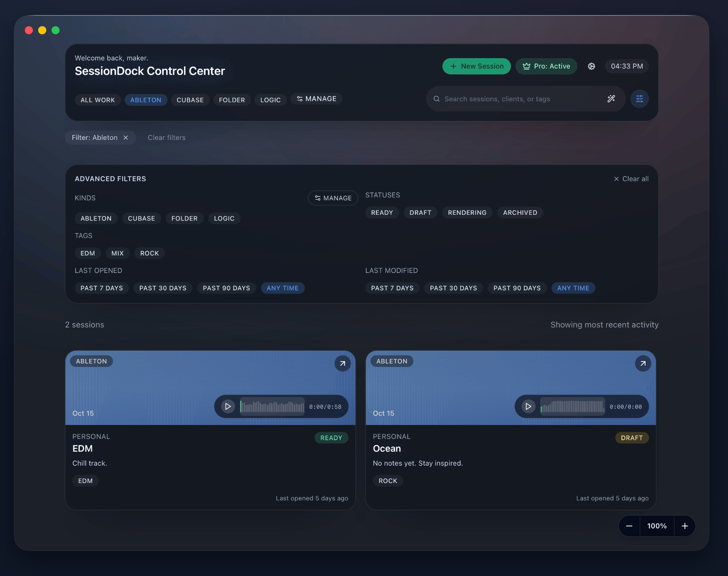Viewport: 728px width, 576px height.
Task: Enable the MIX tag filter
Action: pos(117,253)
